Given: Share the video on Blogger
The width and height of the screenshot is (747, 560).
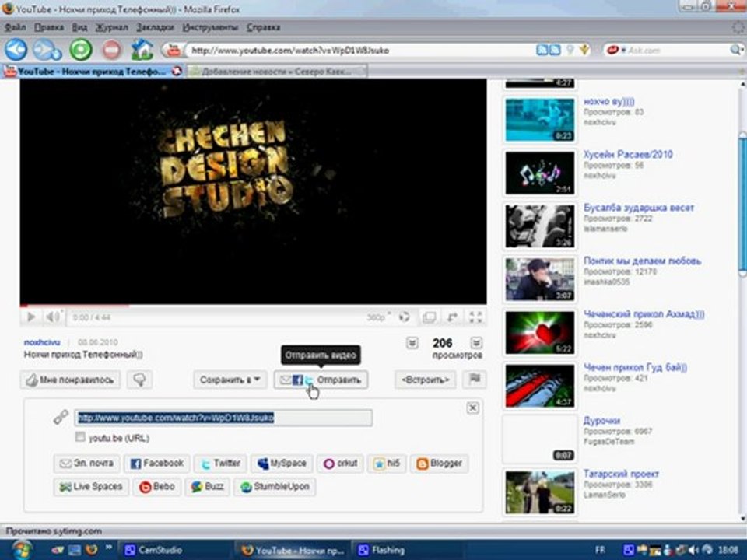Looking at the screenshot, I should tap(439, 463).
